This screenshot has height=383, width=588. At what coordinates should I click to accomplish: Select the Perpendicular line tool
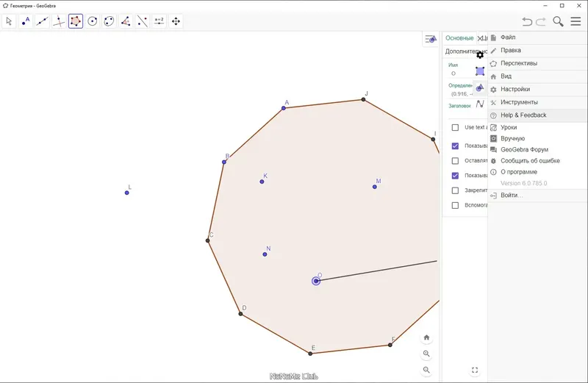click(59, 21)
